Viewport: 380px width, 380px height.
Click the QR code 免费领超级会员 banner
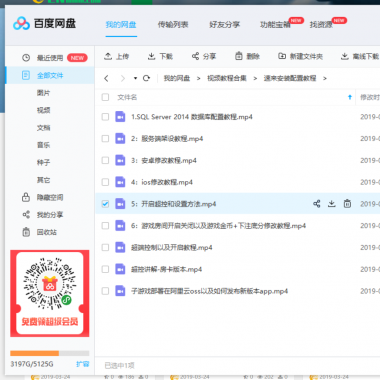tap(50, 293)
